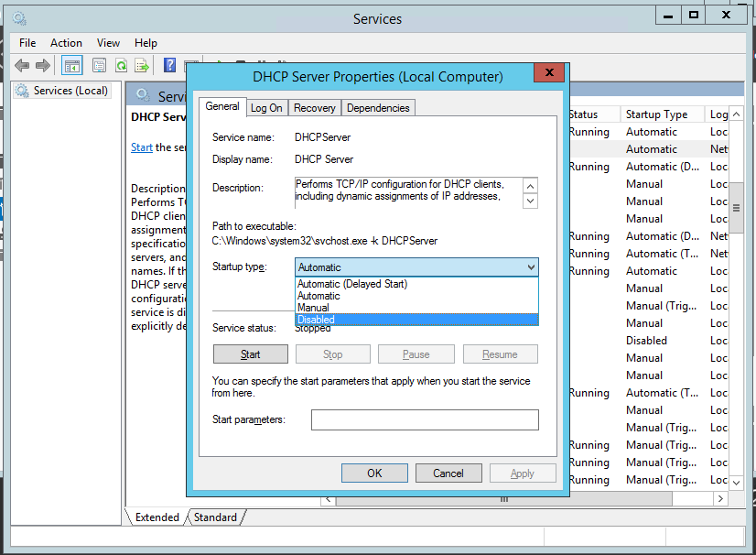Click the Export List toolbar icon
Screen dimensions: 756x555
pos(142,65)
